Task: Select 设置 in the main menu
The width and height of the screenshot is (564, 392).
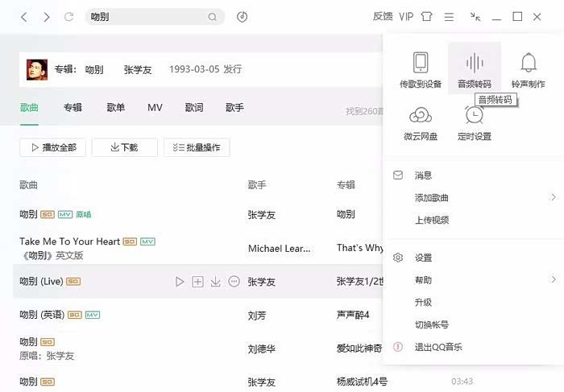Action: (x=424, y=258)
